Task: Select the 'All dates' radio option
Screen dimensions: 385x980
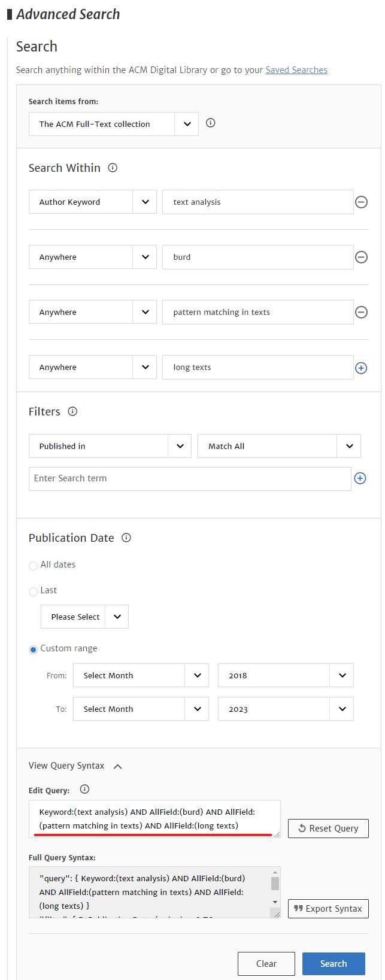Action: tap(34, 566)
